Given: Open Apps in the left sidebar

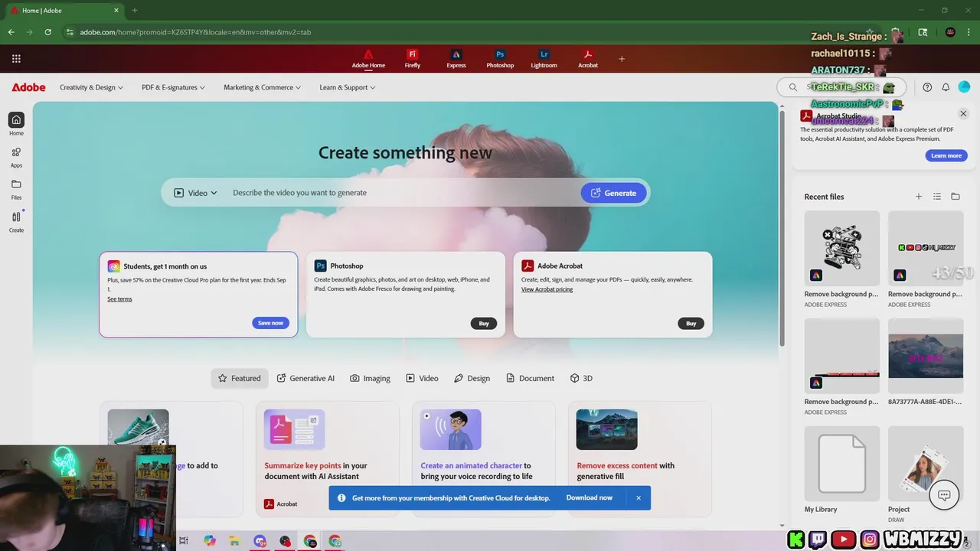Looking at the screenshot, I should [16, 157].
